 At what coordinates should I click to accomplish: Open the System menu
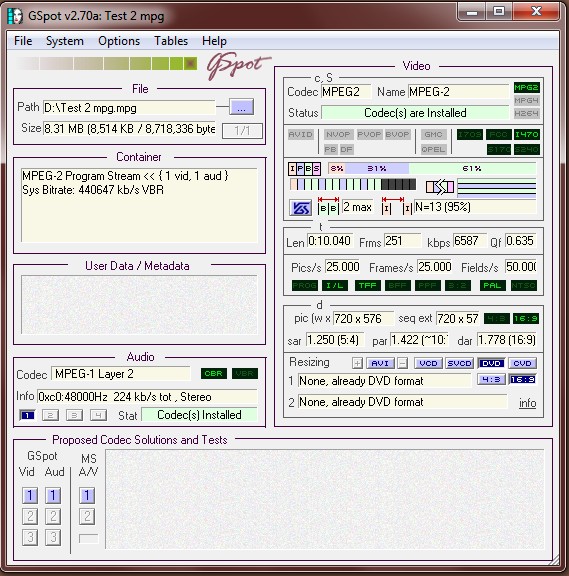pyautogui.click(x=65, y=41)
